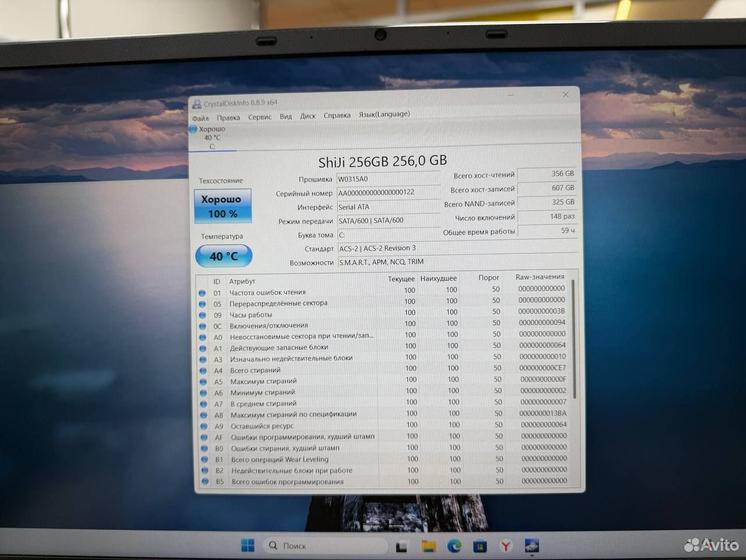Select the Часы работы attribute row

[383, 313]
